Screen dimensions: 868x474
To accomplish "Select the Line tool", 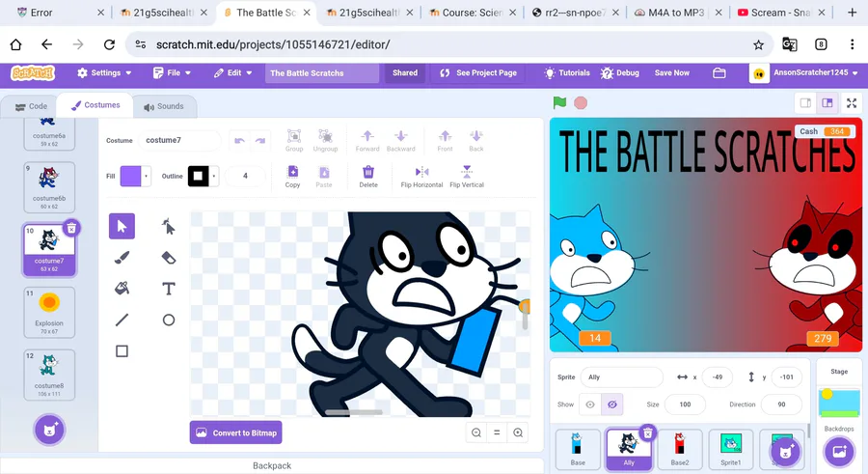I will (x=122, y=320).
